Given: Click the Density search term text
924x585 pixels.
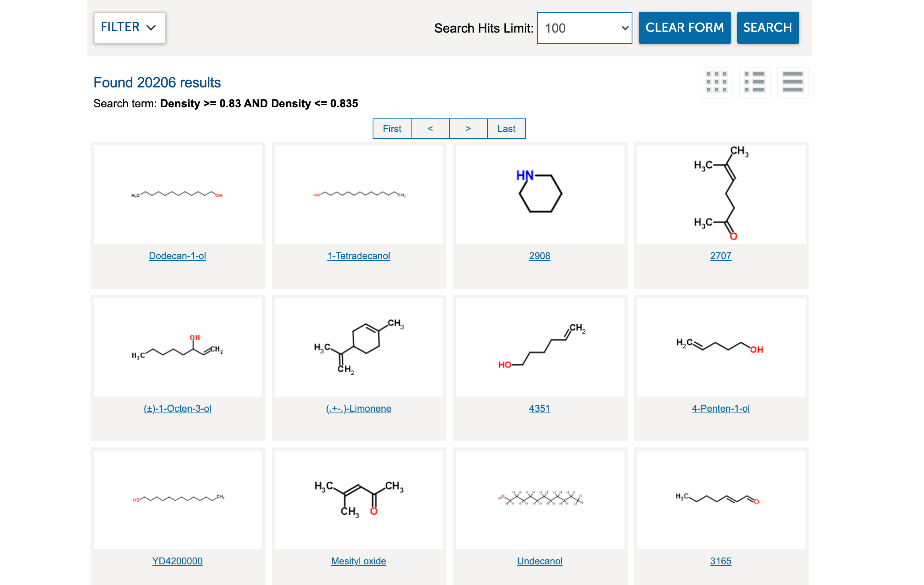Looking at the screenshot, I should click(259, 104).
